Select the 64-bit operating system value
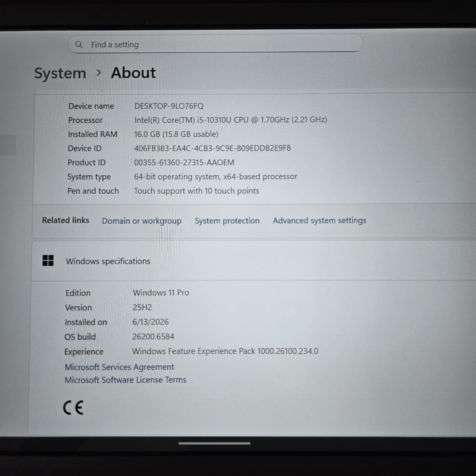This screenshot has height=476, width=476. tap(215, 177)
